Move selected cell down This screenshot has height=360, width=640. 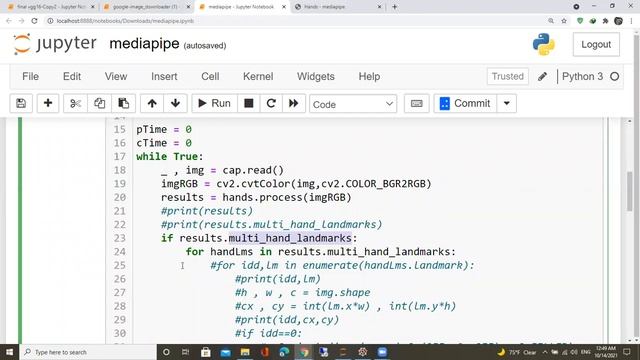coord(176,104)
